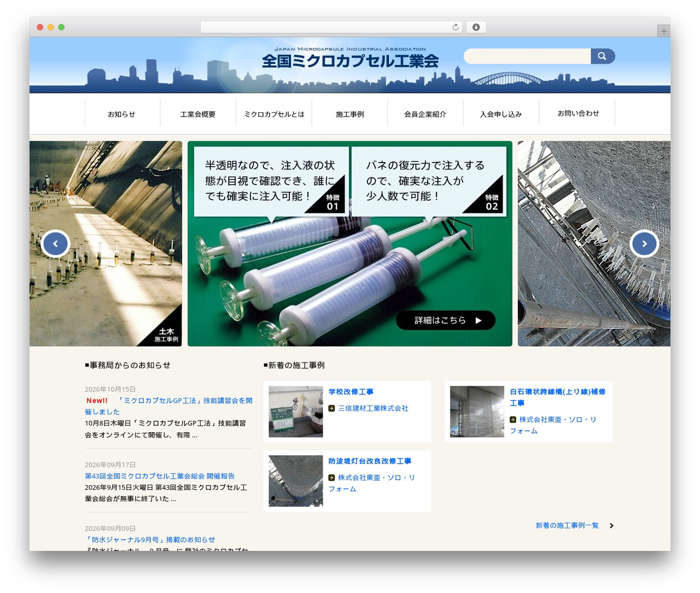Image resolution: width=700 pixels, height=593 pixels.
Task: Click arrow icon in 白石環状跨線橋 card
Action: coord(513,420)
